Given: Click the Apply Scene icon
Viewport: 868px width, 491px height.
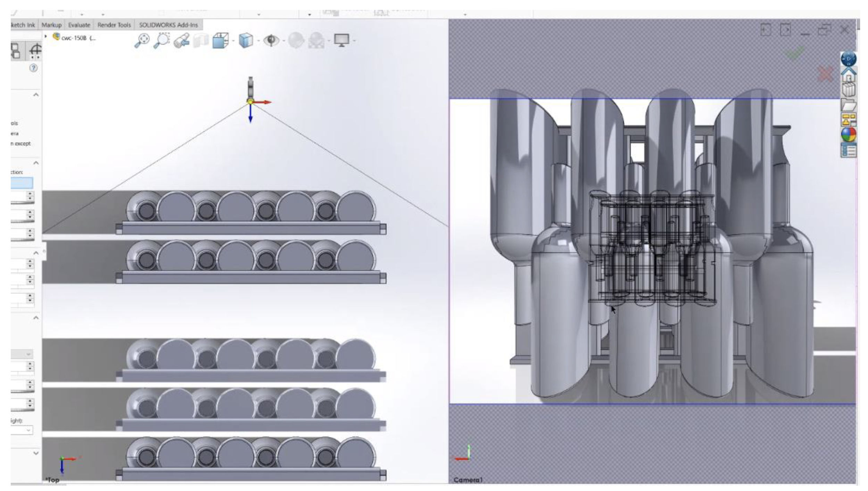Looking at the screenshot, I should pyautogui.click(x=316, y=41).
